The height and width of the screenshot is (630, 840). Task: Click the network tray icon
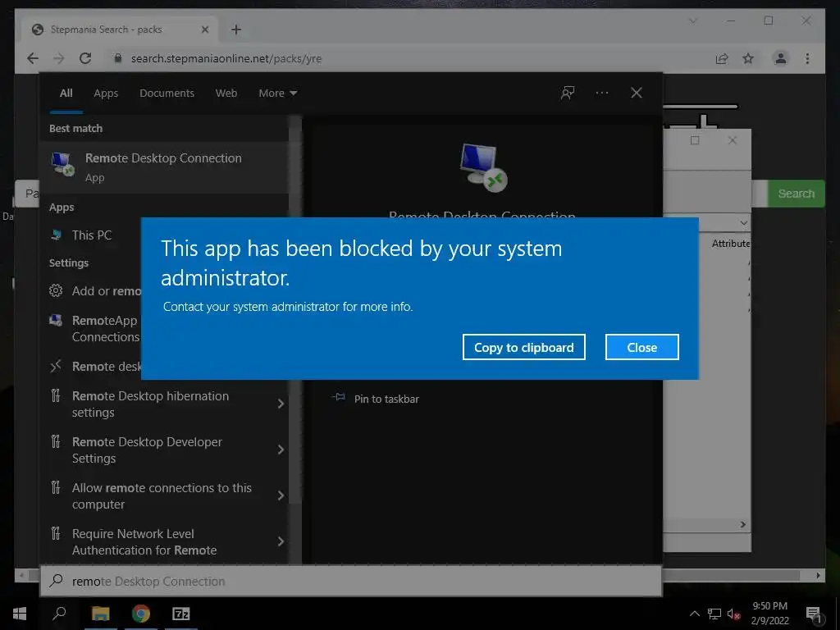click(x=714, y=614)
